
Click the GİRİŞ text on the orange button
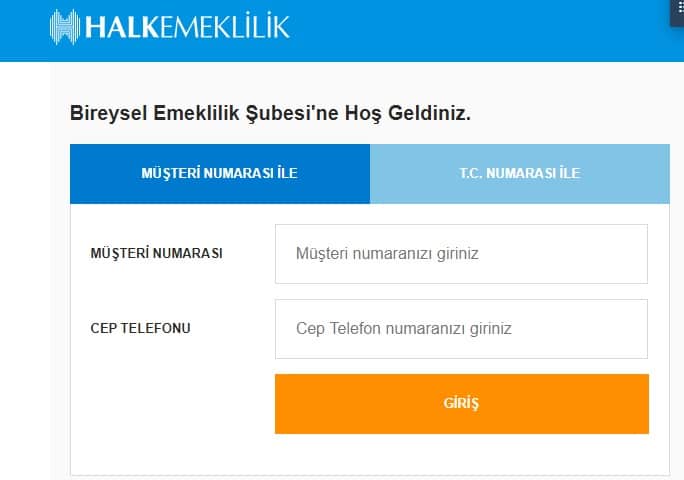click(461, 403)
